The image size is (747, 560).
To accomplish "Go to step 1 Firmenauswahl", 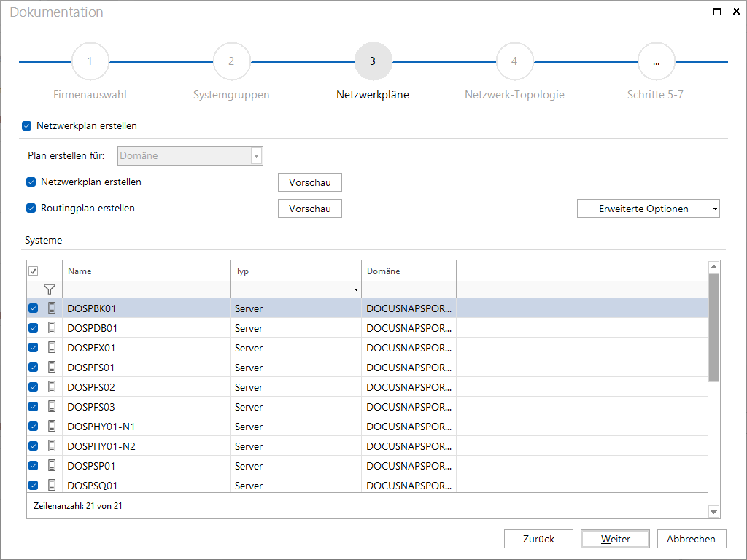I will [90, 61].
